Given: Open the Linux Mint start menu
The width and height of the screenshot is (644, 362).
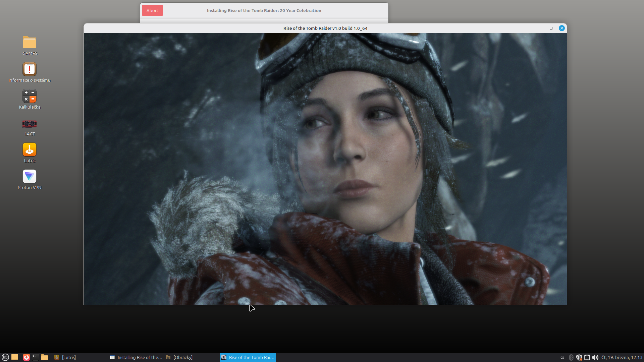Looking at the screenshot, I should click(5, 357).
